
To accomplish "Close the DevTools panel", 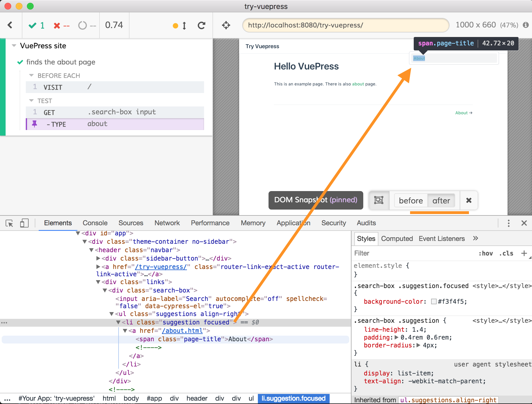I will [524, 223].
